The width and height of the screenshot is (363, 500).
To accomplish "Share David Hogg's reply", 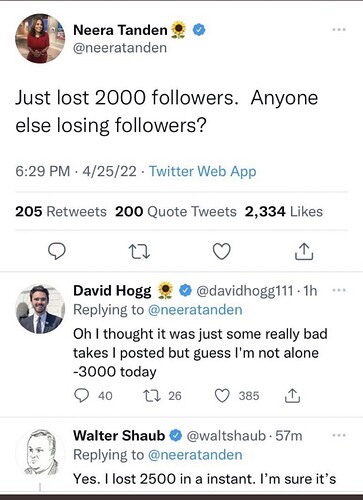I will (x=292, y=396).
